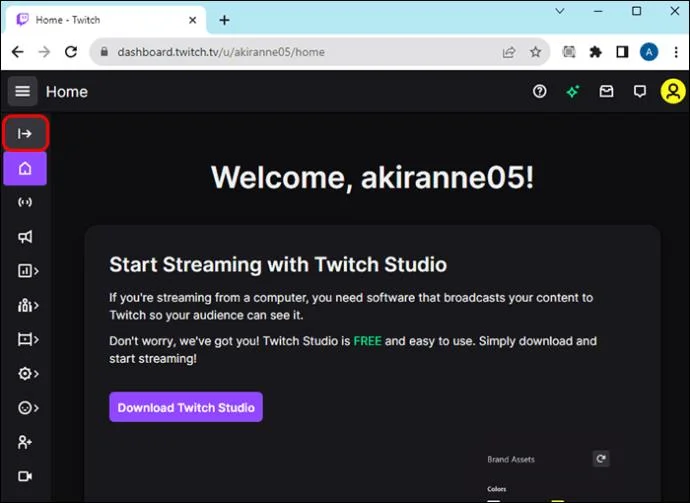
Task: Reload the Twitch dashboard page
Action: [x=71, y=52]
